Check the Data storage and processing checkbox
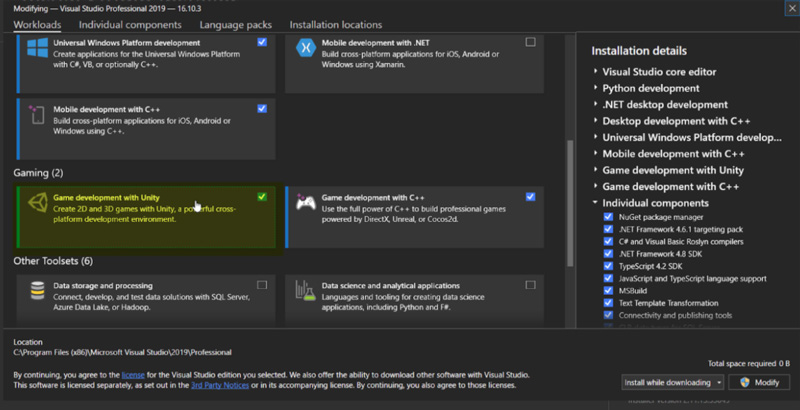Image resolution: width=800 pixels, height=410 pixels. (262, 285)
